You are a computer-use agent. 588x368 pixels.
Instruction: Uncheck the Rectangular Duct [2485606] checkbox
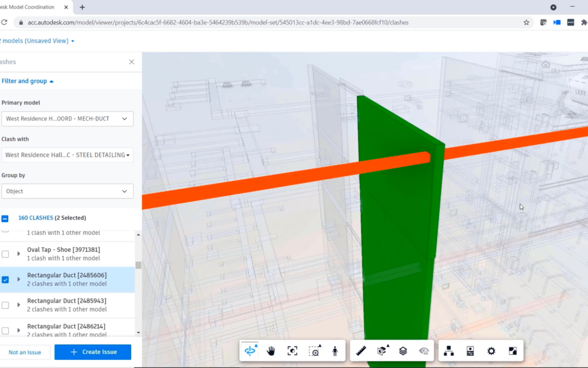point(6,280)
